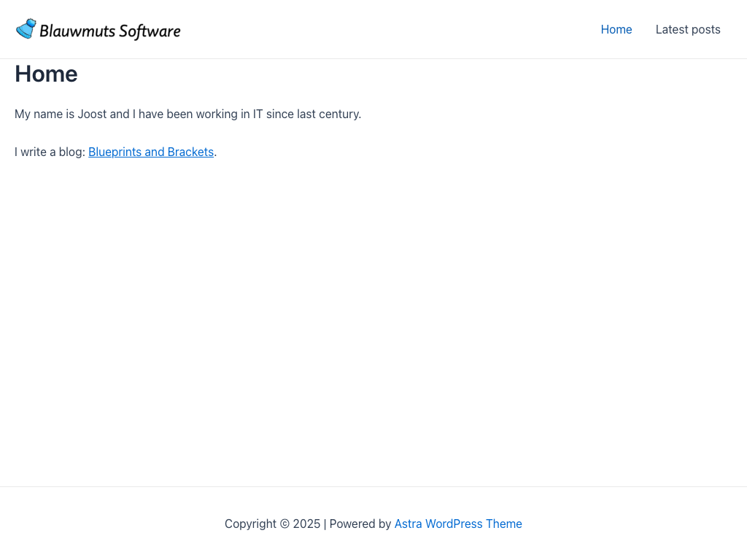
Task: Click the word 'IT' in intro sentence
Action: pyautogui.click(x=258, y=114)
